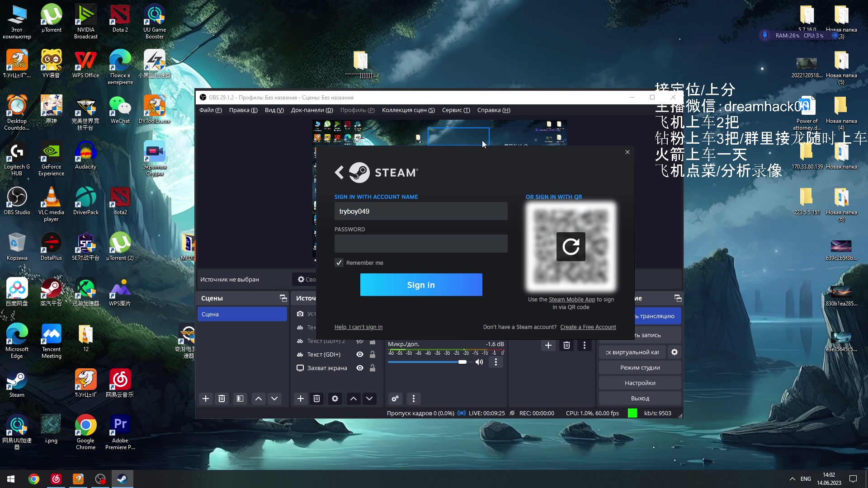Screen dimensions: 868x488
Task: Open the Док-панели menu
Action: 312,110
